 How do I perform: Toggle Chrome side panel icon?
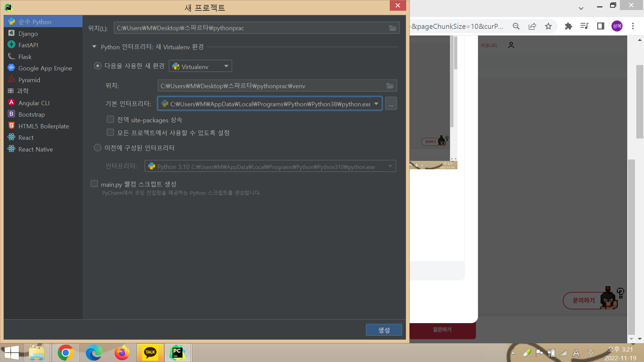point(601,26)
